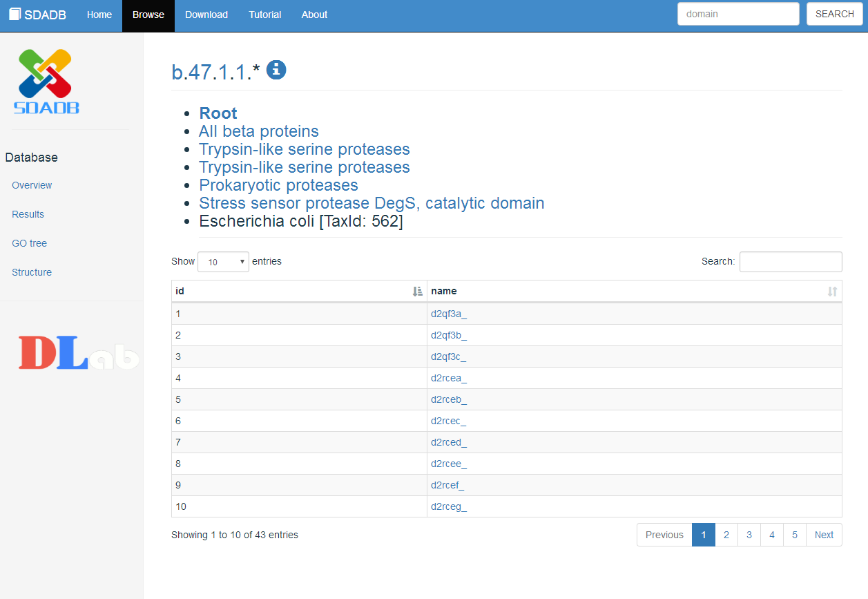Screen dimensions: 868x599
Task: Click the info icon next to b.47.1.1.*
Action: pyautogui.click(x=276, y=70)
